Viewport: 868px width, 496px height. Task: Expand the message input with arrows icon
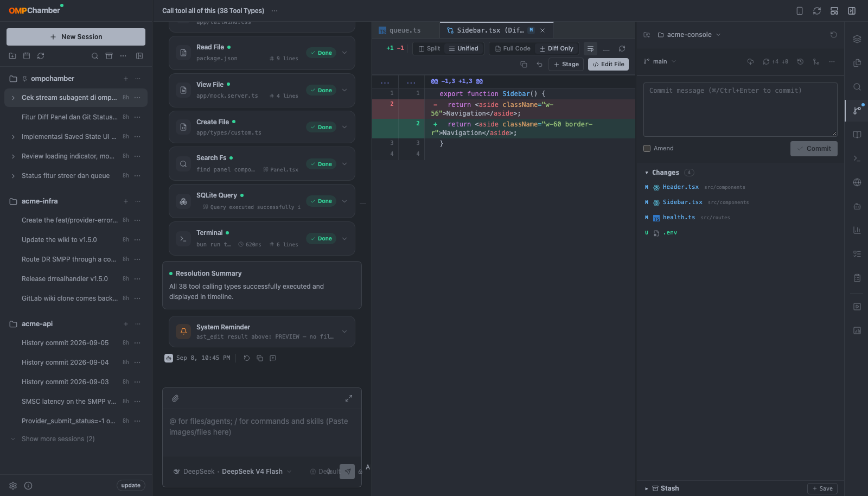pos(349,398)
